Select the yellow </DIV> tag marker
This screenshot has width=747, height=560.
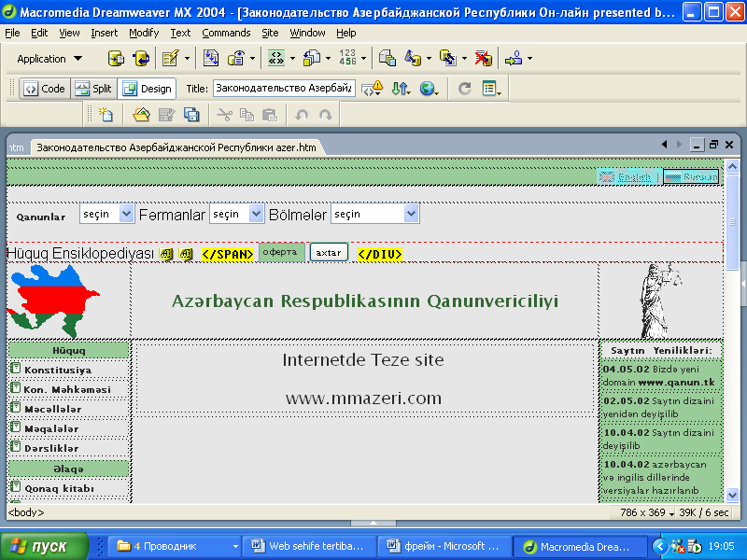point(380,254)
